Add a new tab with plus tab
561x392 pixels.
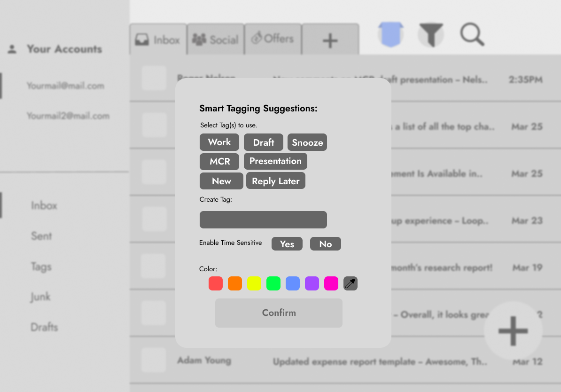coord(330,39)
